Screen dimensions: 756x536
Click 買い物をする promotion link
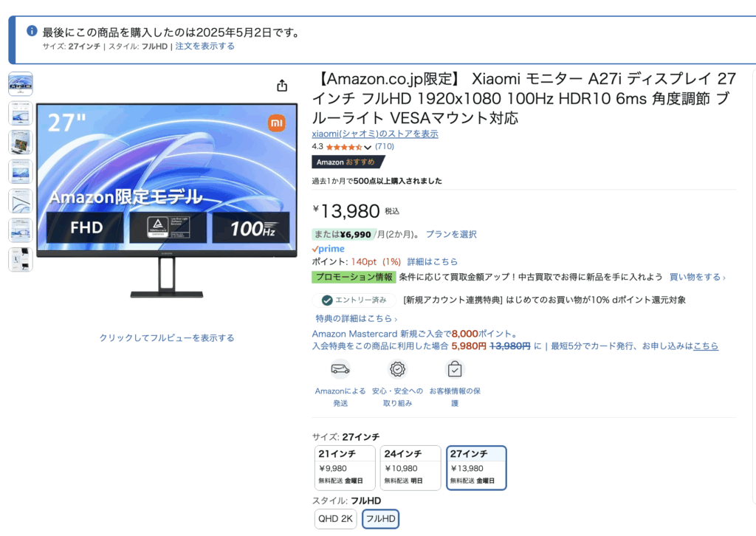697,277
